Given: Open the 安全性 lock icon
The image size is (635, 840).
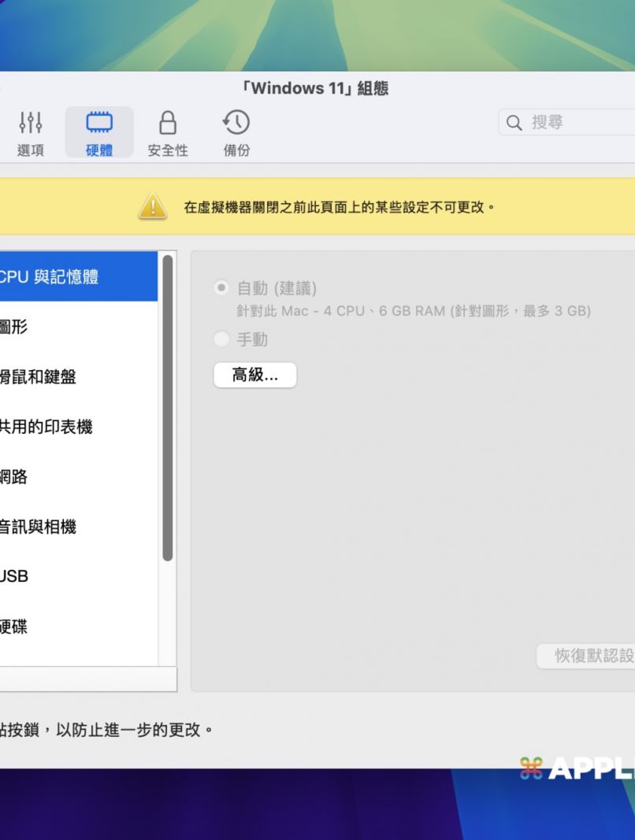Looking at the screenshot, I should 168,123.
